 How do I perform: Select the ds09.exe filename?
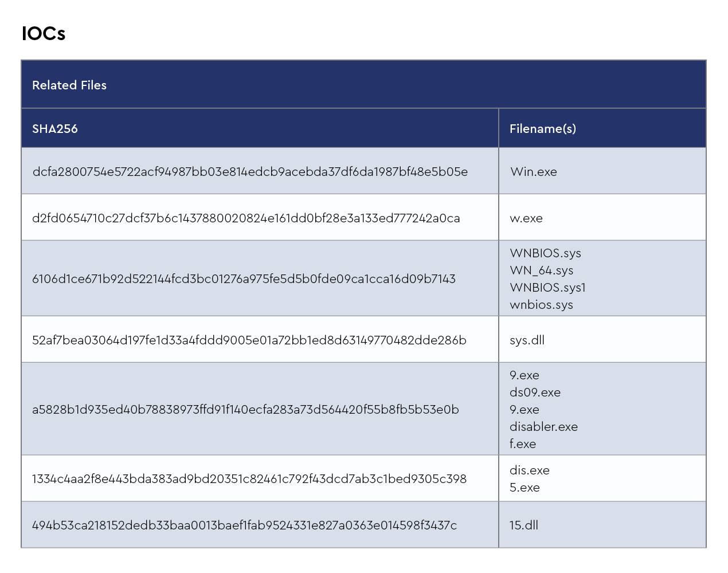[x=535, y=393]
